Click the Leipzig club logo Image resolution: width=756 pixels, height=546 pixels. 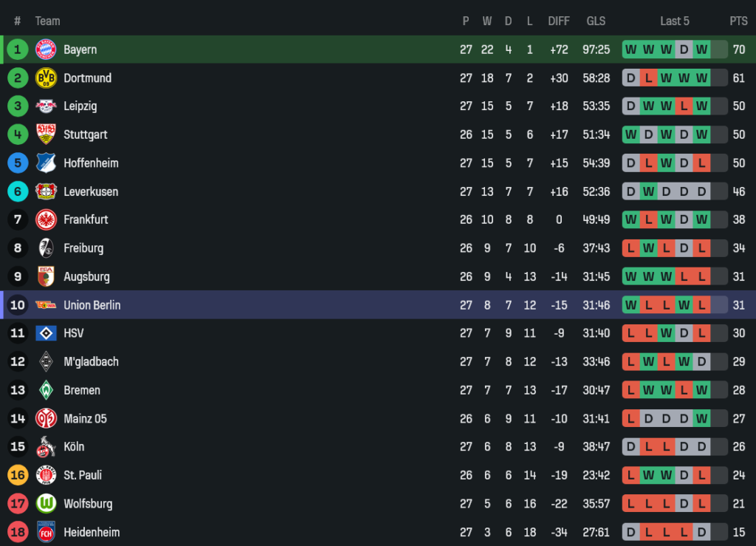[46, 106]
